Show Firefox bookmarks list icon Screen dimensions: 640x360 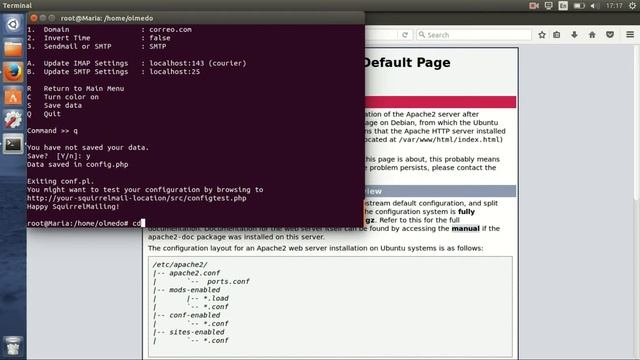click(557, 35)
